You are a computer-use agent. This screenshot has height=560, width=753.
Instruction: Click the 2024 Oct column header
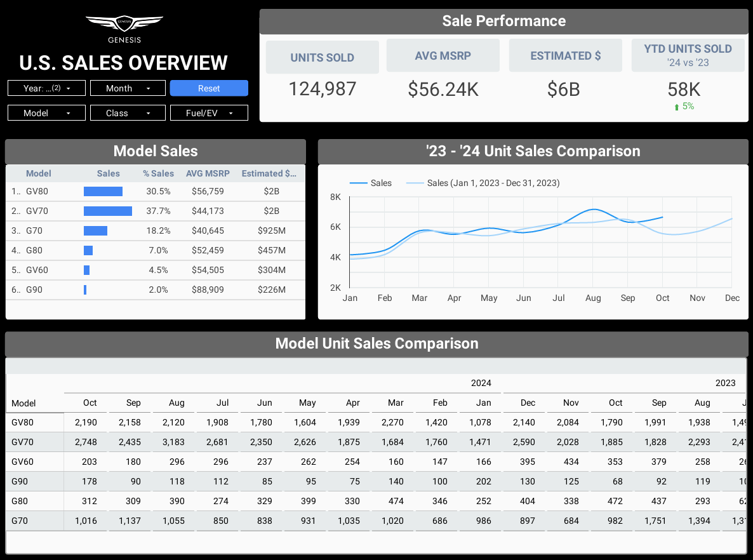90,403
